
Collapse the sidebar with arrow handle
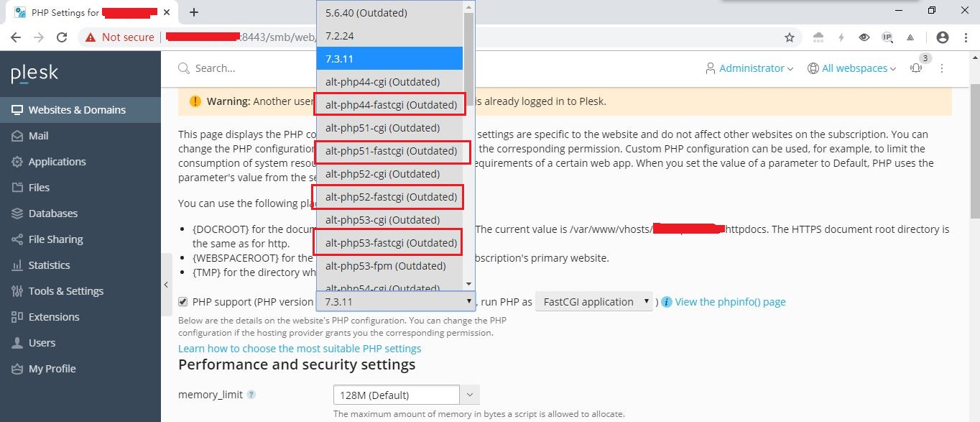(x=167, y=285)
